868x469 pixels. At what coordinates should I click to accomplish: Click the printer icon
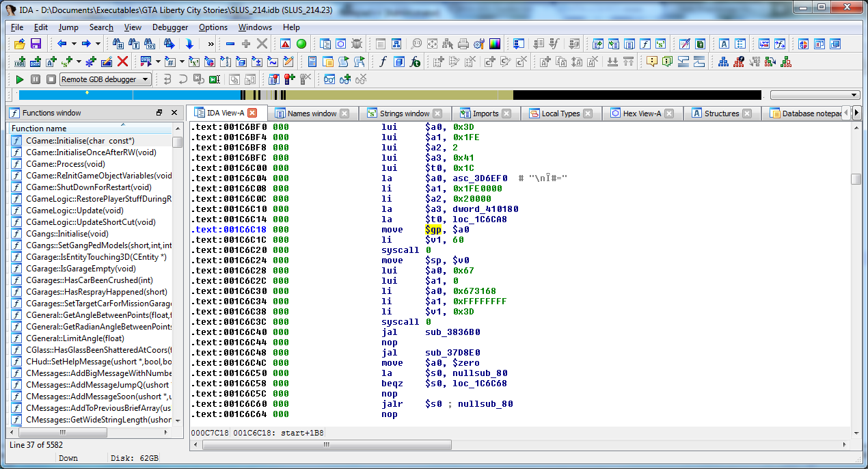463,44
